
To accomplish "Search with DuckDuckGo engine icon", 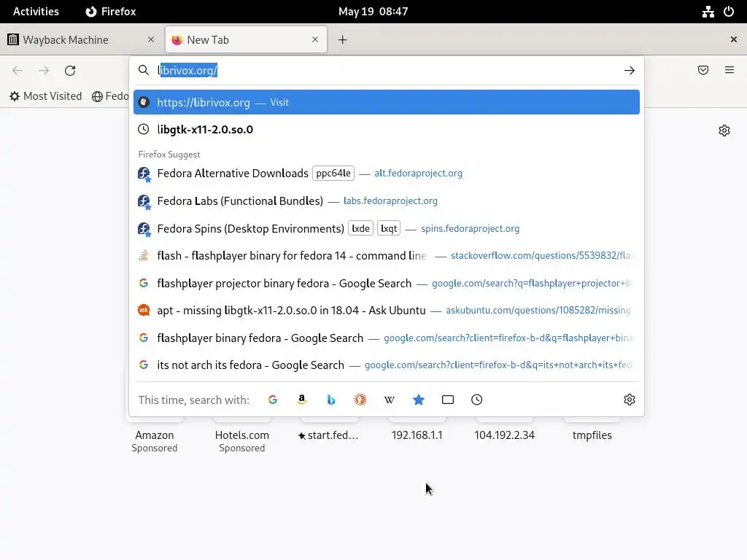I will coord(360,400).
